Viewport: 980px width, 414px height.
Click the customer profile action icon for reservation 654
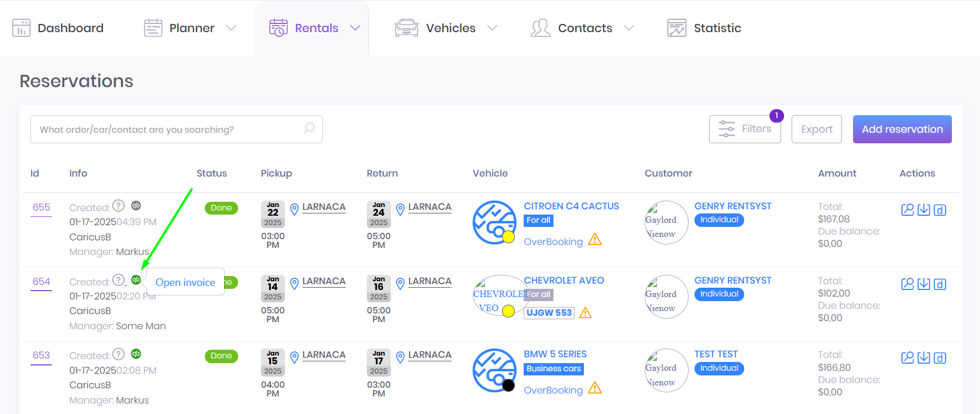(x=907, y=284)
